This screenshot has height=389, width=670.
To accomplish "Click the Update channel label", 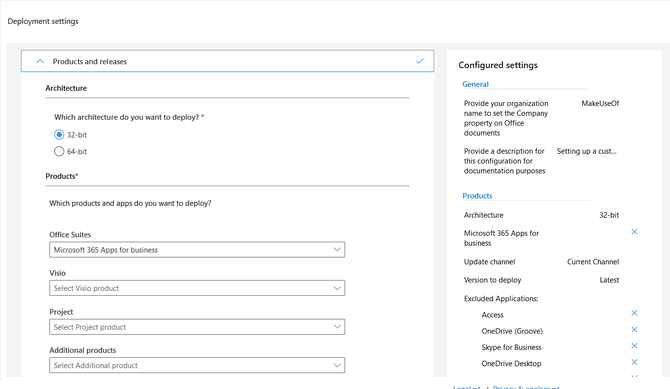I will pos(490,262).
